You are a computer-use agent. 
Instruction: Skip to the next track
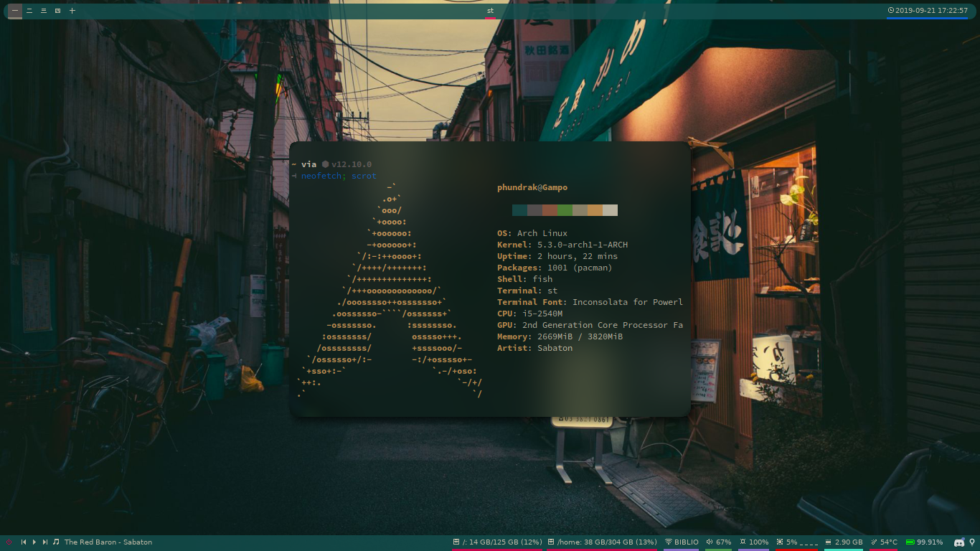click(45, 542)
